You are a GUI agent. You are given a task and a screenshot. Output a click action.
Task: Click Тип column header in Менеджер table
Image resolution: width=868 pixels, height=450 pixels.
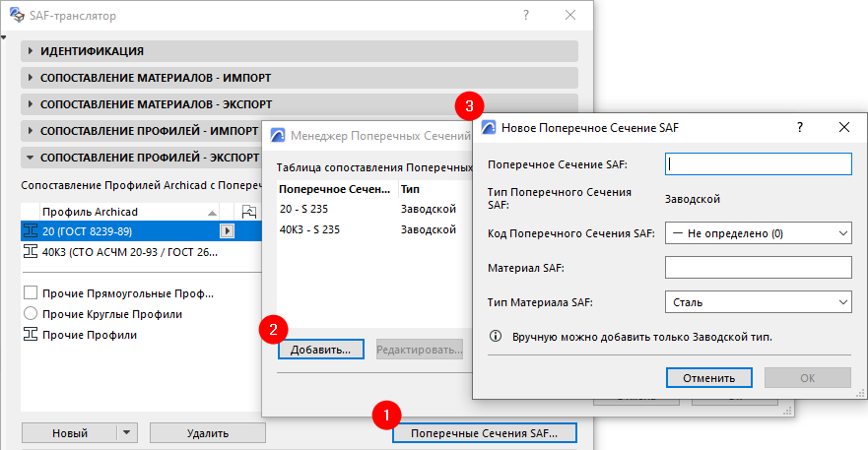[435, 189]
